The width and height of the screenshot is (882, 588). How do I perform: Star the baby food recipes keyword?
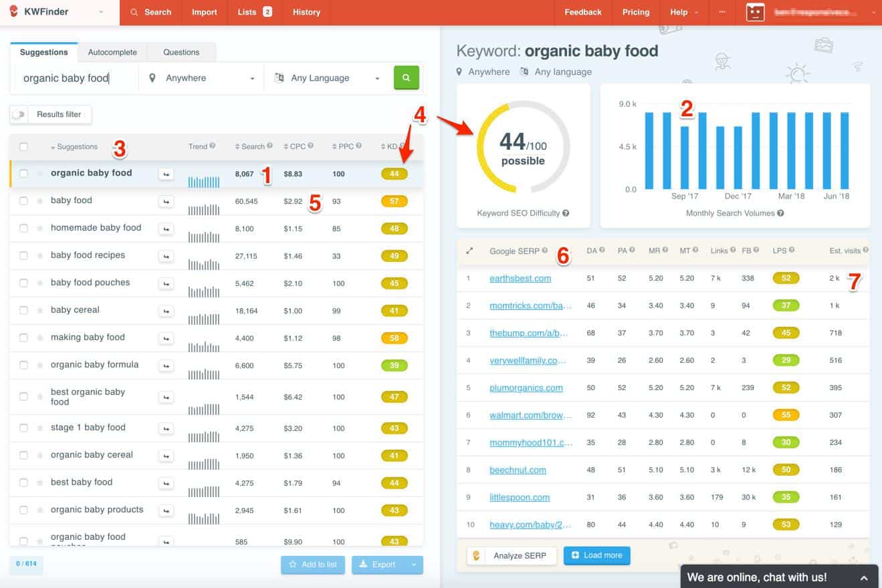pos(40,256)
